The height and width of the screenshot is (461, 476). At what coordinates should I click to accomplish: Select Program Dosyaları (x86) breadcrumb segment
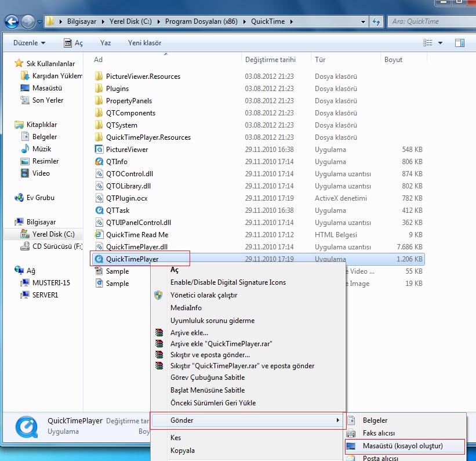[201, 21]
